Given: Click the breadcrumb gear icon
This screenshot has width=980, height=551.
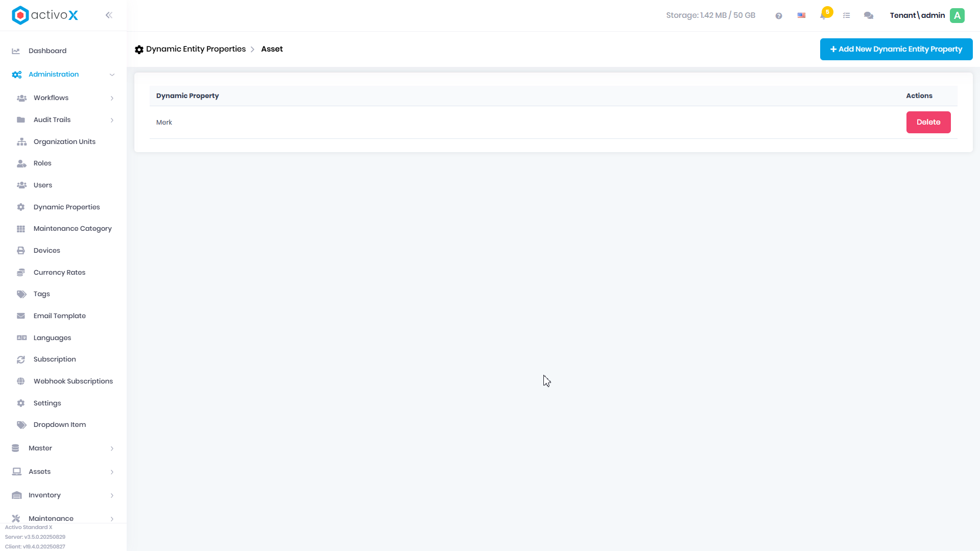Looking at the screenshot, I should tap(139, 50).
